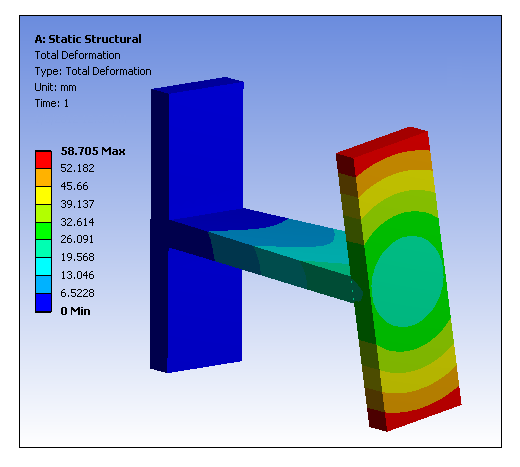This screenshot has width=520, height=467.
Task: Click the red legend color band
Action: point(43,160)
